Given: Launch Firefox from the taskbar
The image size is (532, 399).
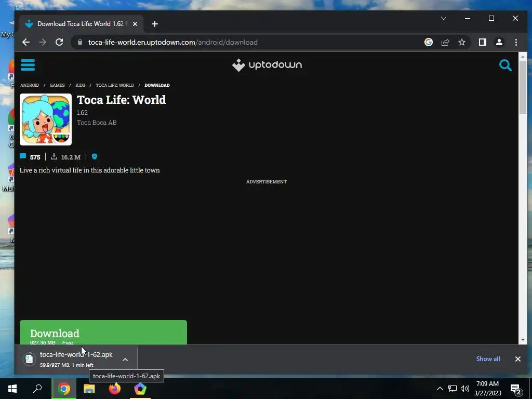Looking at the screenshot, I should (115, 389).
